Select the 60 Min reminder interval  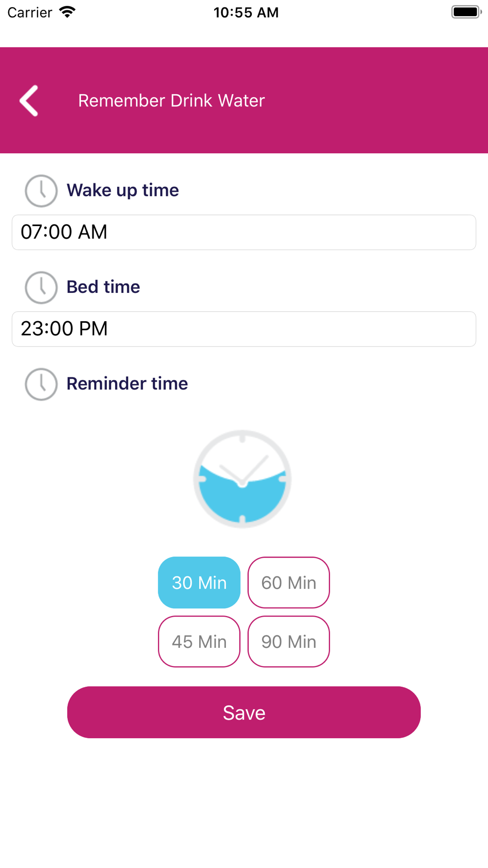tap(289, 582)
